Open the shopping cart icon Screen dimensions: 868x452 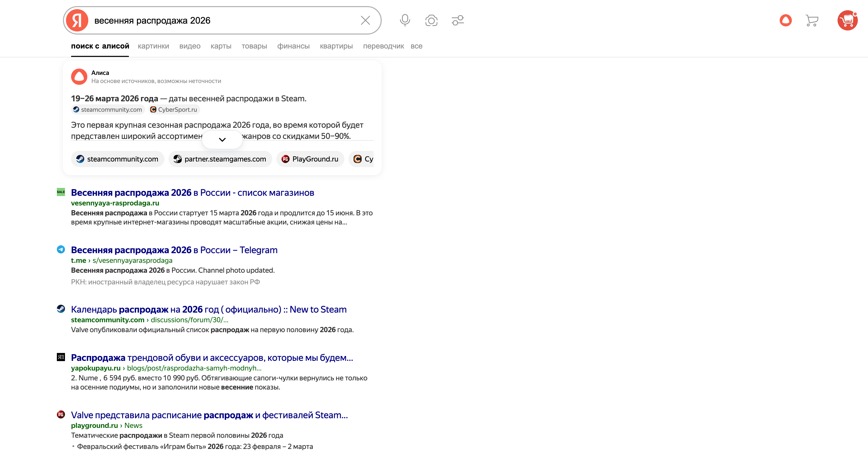[x=812, y=21]
